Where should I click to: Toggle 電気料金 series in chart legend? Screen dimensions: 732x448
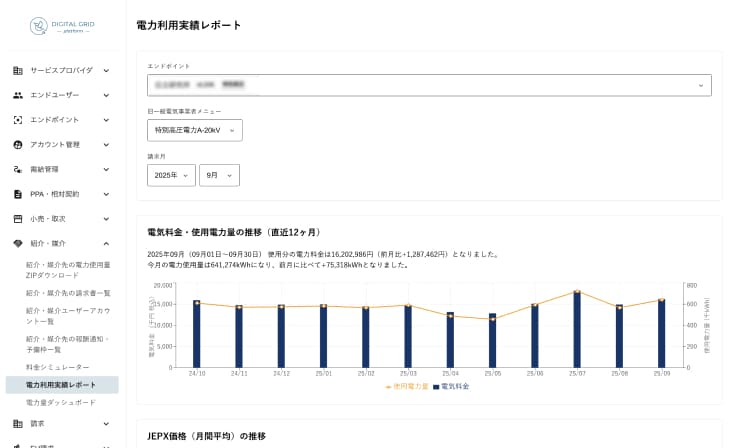(x=451, y=386)
